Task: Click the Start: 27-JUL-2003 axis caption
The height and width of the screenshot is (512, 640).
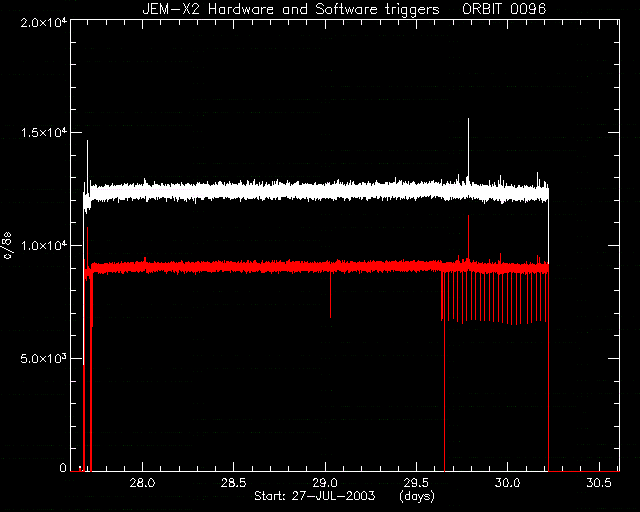Action: [314, 496]
